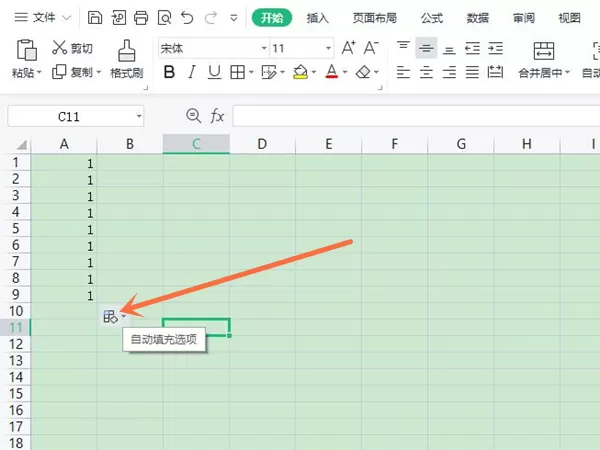Click the center horizontally icon
The height and width of the screenshot is (450, 600).
[x=426, y=72]
